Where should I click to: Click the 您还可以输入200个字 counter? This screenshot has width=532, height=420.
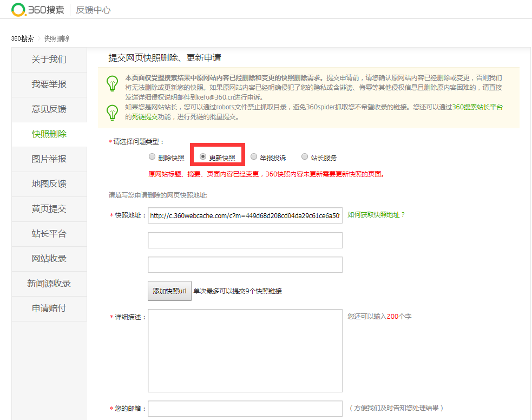pos(379,317)
